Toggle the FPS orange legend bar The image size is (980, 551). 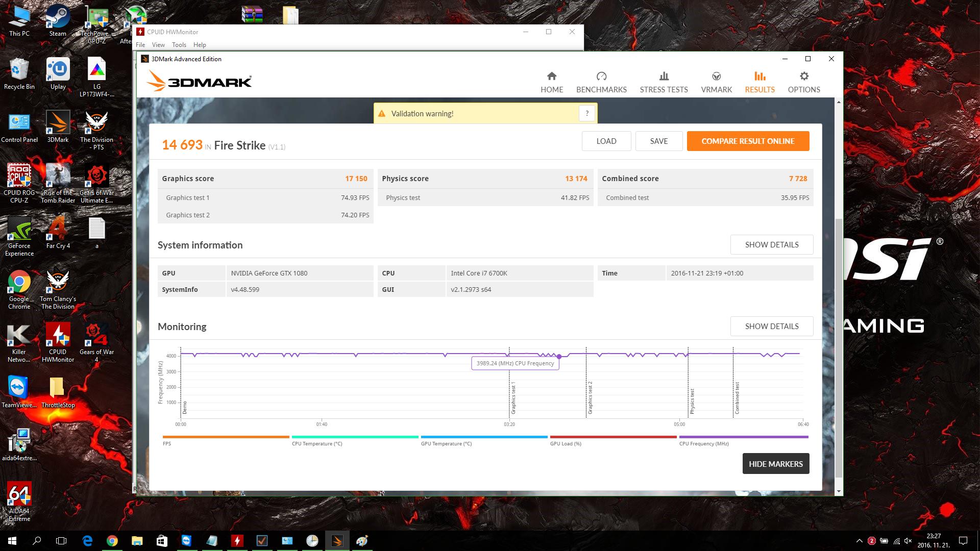[226, 437]
